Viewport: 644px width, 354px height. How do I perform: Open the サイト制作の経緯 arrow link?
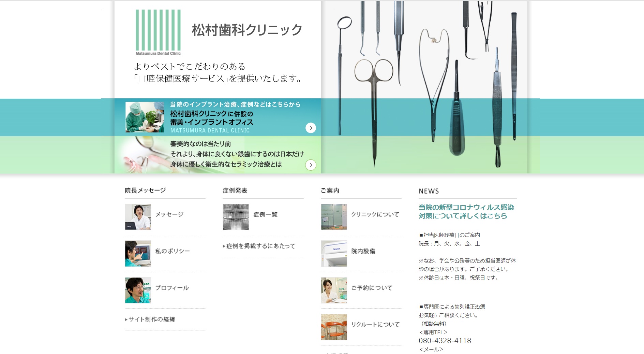[150, 320]
